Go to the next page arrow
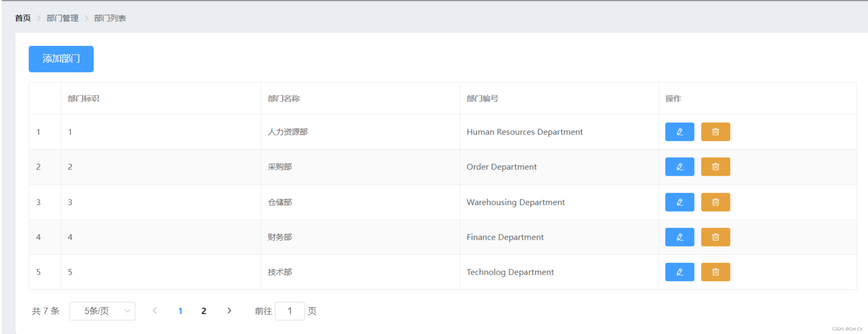The height and width of the screenshot is (334, 868). pyautogui.click(x=229, y=310)
